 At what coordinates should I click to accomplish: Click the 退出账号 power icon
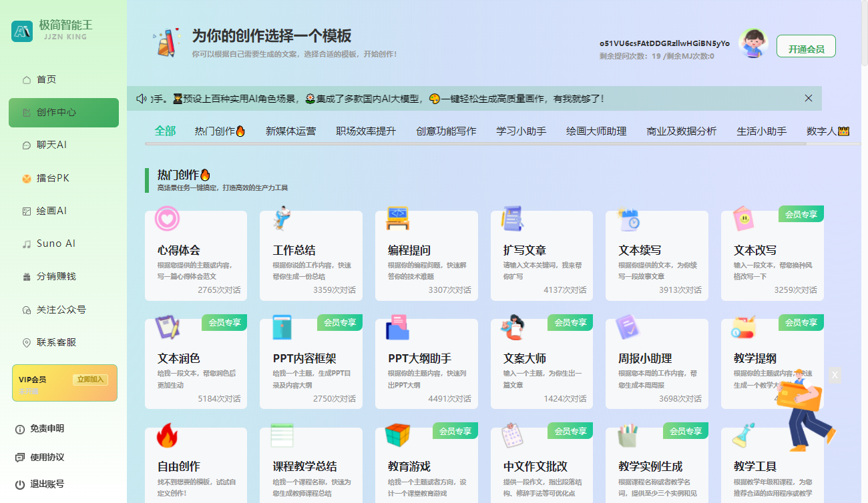(20, 484)
